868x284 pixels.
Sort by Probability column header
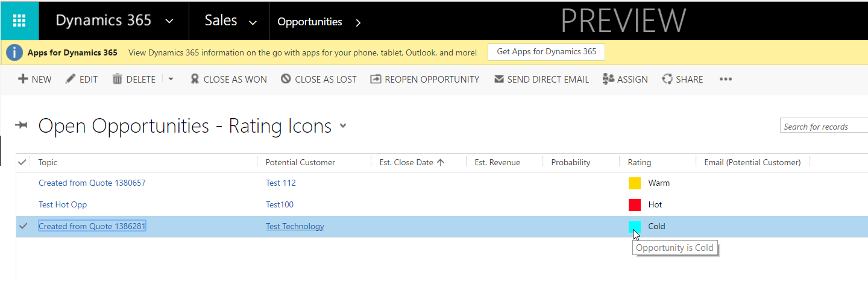pyautogui.click(x=571, y=162)
